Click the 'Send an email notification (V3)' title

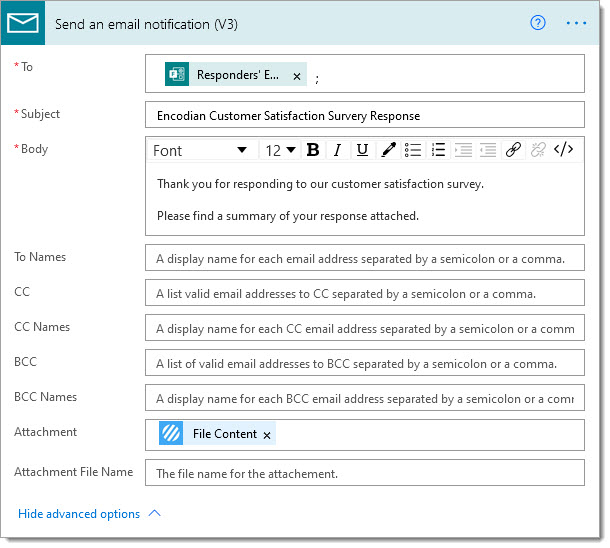coord(146,24)
